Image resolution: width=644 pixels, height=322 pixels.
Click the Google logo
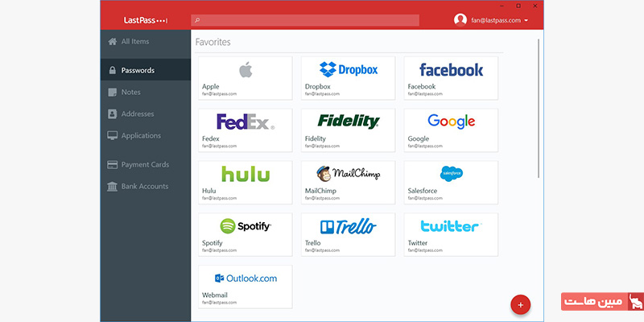coord(451,122)
